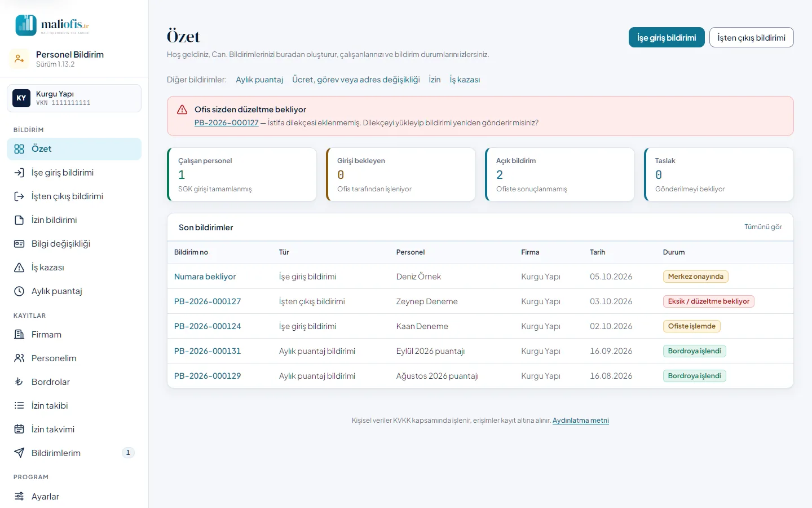Click the İzin quick link

click(x=435, y=80)
